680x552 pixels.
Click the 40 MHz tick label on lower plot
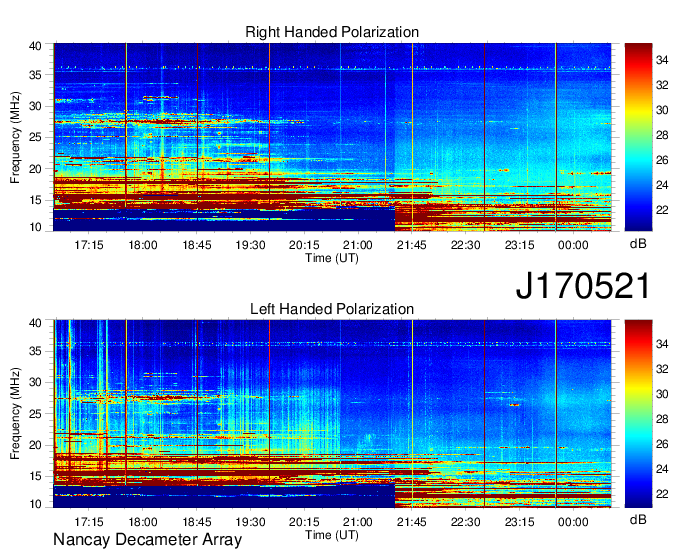pyautogui.click(x=35, y=323)
